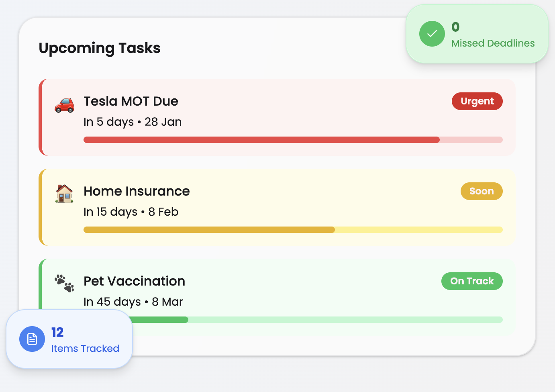
Task: Open the Home Insurance task title
Action: pos(137,191)
